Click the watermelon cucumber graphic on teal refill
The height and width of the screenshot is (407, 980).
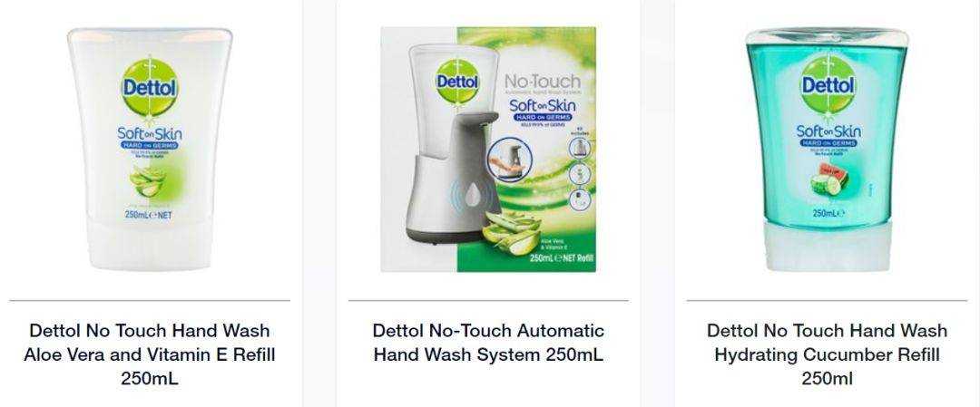pyautogui.click(x=828, y=179)
